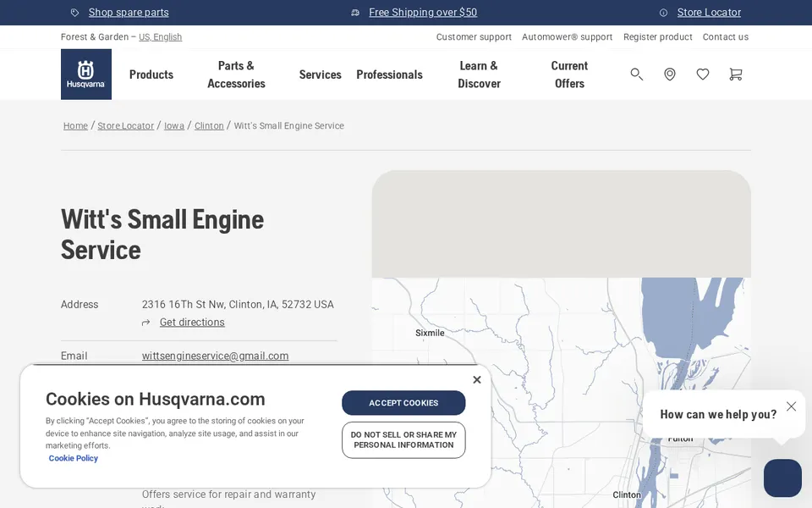The height and width of the screenshot is (508, 812).
Task: Open the Learn & Discover menu
Action: coord(479,75)
